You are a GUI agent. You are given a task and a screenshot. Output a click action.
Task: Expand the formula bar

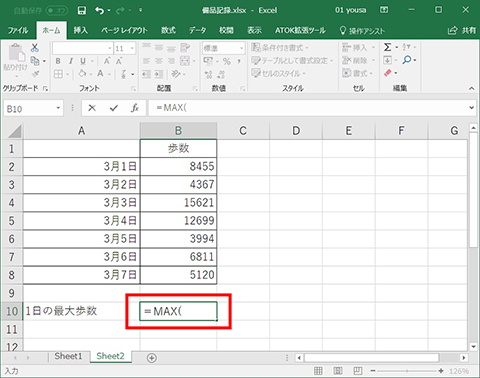click(x=471, y=108)
